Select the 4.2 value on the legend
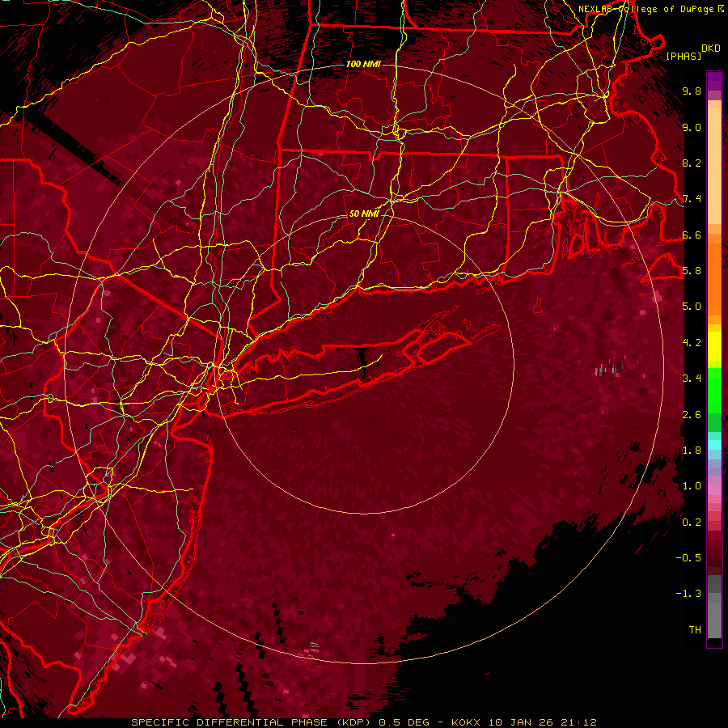The width and height of the screenshot is (728, 728). [692, 343]
